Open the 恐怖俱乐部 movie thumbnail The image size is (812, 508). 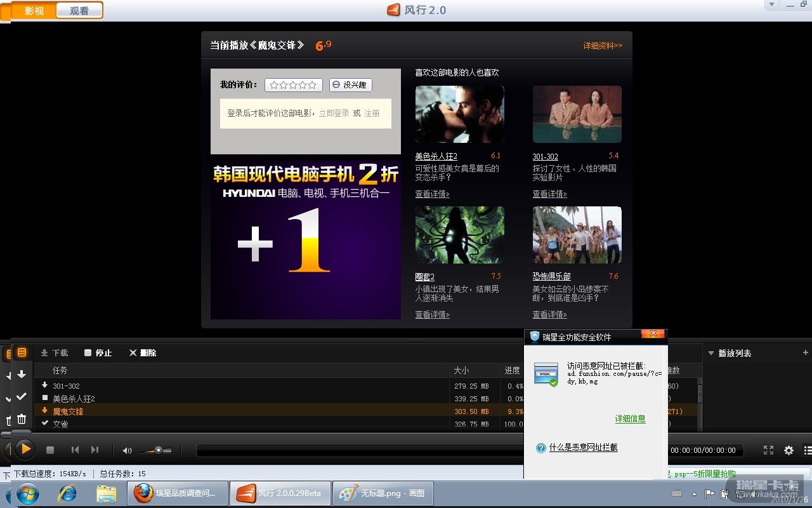577,235
